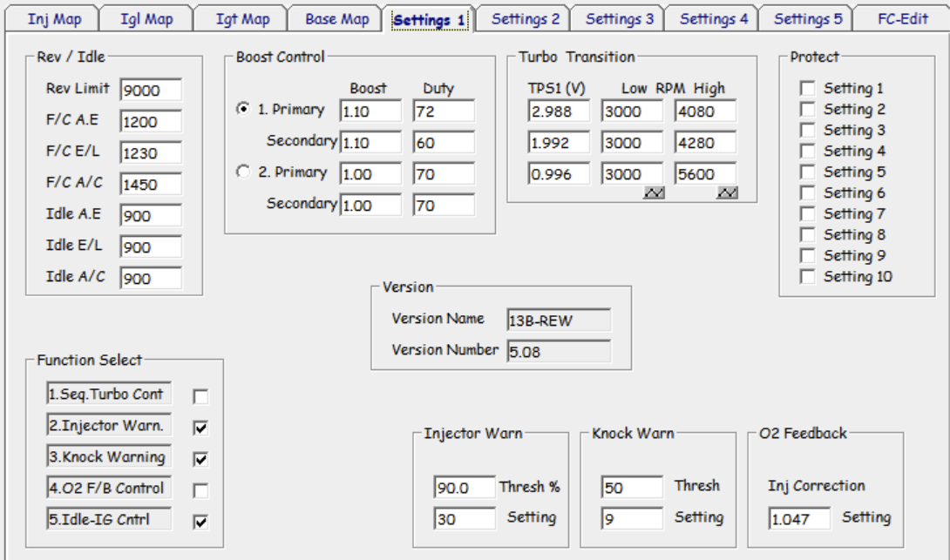Image resolution: width=950 pixels, height=560 pixels.
Task: Click the Rev Limit input field
Action: tap(151, 91)
